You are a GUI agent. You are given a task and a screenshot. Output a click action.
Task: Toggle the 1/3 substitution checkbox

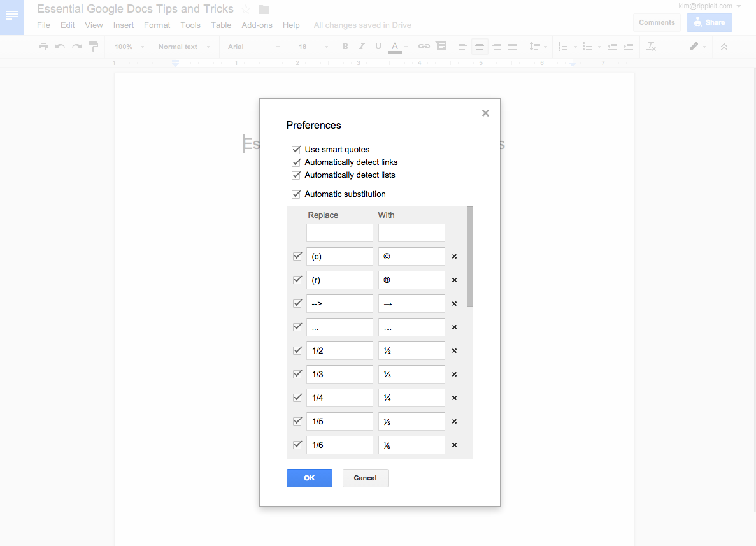click(x=297, y=374)
